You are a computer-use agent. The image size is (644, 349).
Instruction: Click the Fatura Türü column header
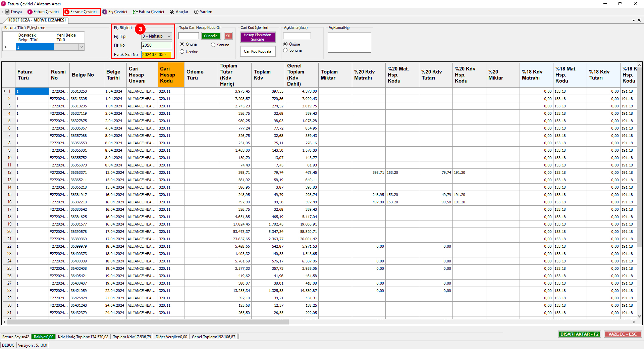coord(32,75)
